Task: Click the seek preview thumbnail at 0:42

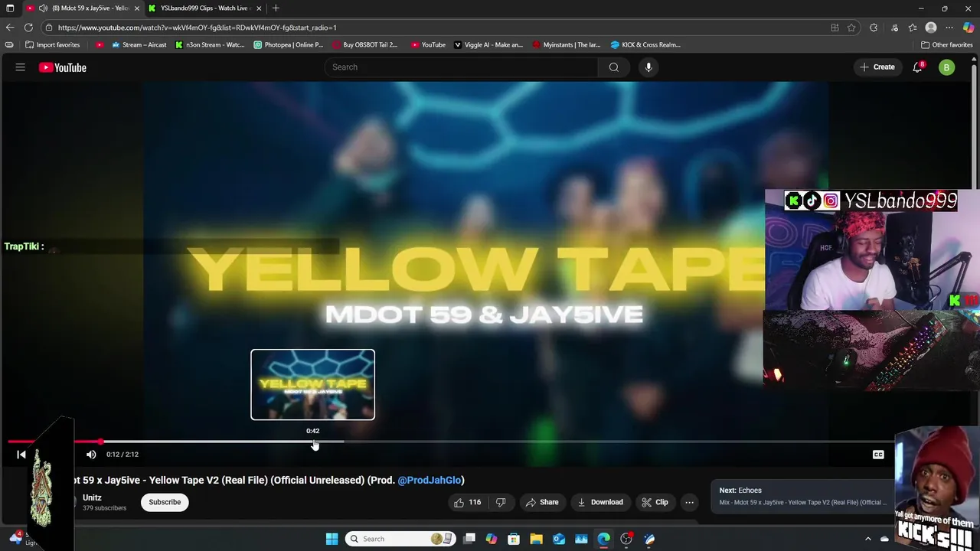Action: click(312, 384)
